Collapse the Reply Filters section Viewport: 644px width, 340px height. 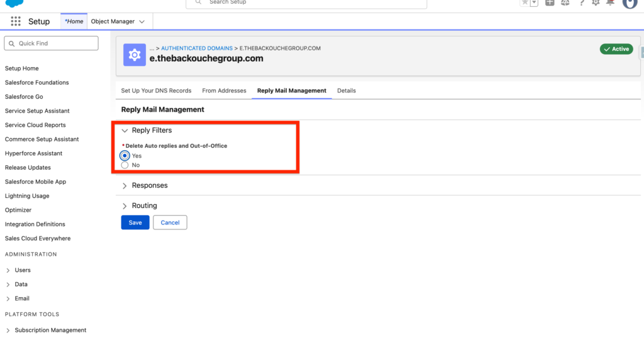(x=125, y=131)
